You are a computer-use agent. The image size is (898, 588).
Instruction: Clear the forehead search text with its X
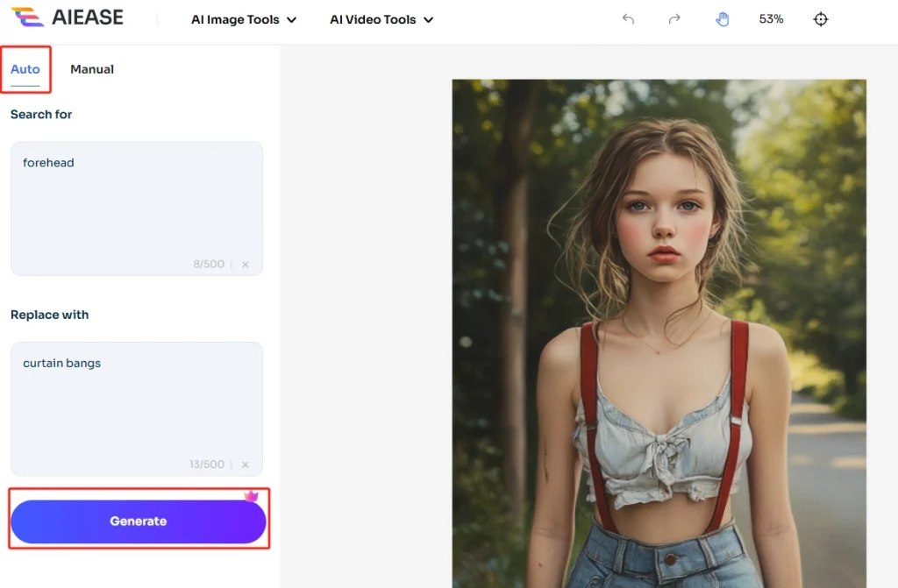click(x=245, y=264)
